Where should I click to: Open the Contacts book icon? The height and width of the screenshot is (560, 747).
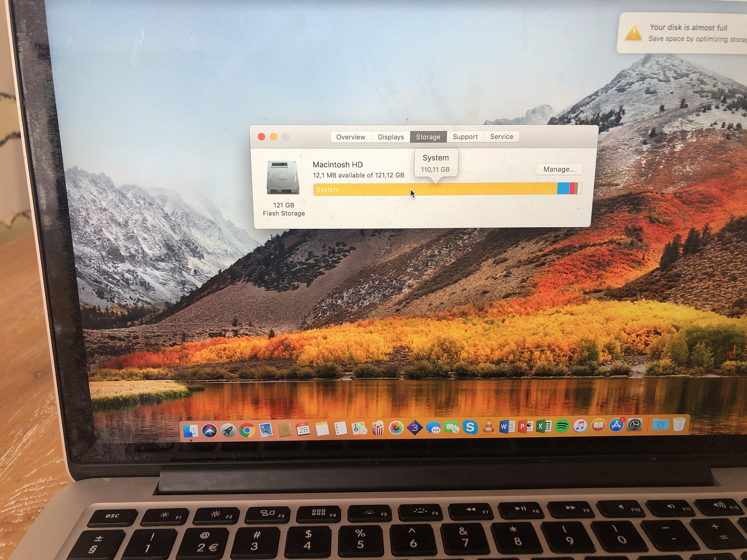(x=284, y=430)
